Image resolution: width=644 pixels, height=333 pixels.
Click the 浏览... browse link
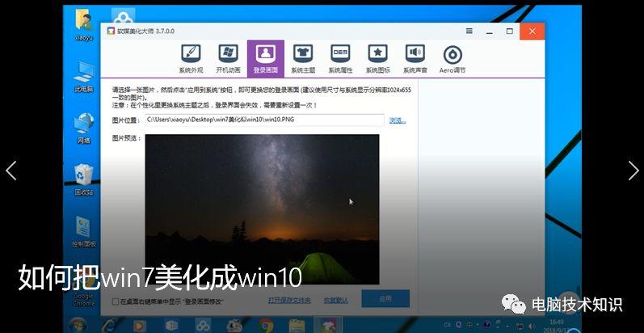(398, 120)
